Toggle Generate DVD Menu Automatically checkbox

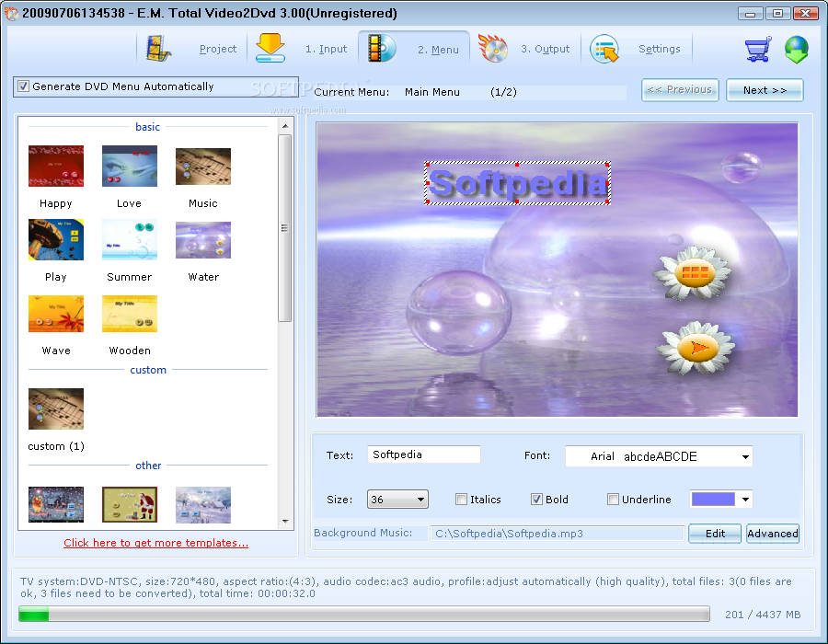coord(23,86)
